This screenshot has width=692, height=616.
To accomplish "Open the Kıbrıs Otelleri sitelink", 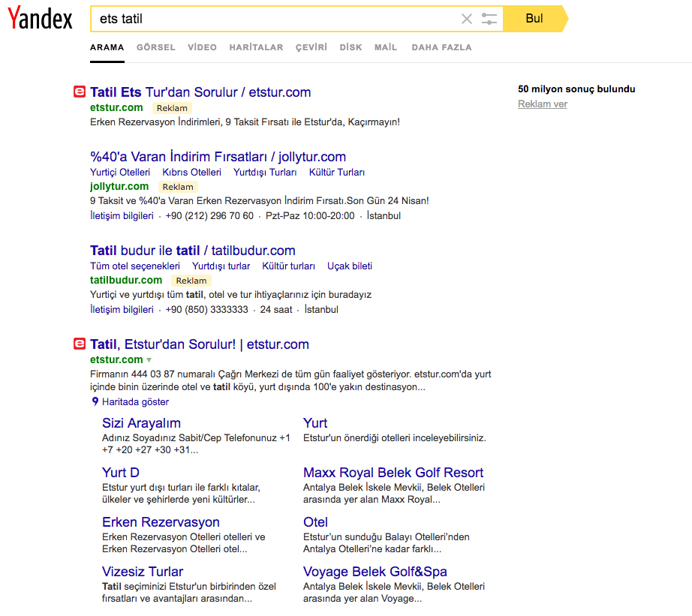I will pos(191,172).
